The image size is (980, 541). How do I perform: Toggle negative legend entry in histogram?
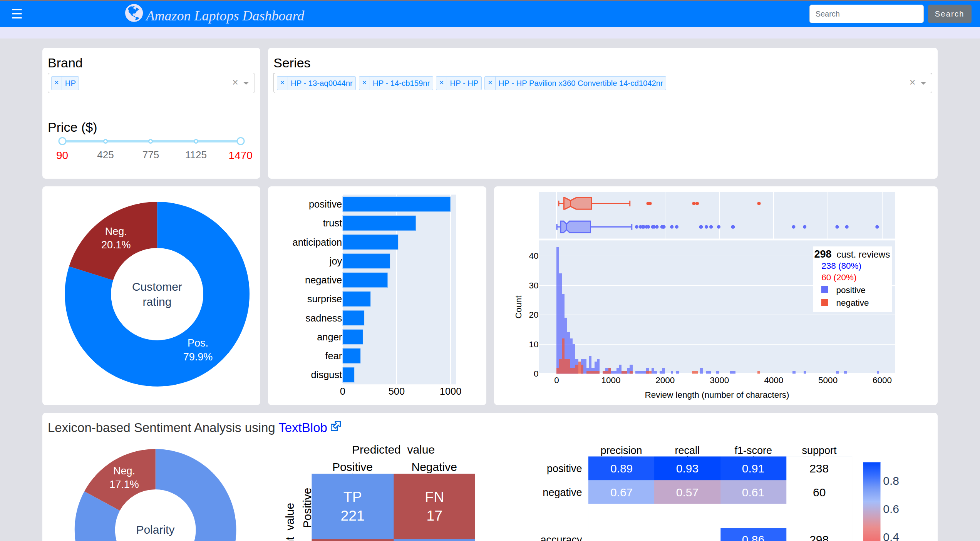point(852,303)
